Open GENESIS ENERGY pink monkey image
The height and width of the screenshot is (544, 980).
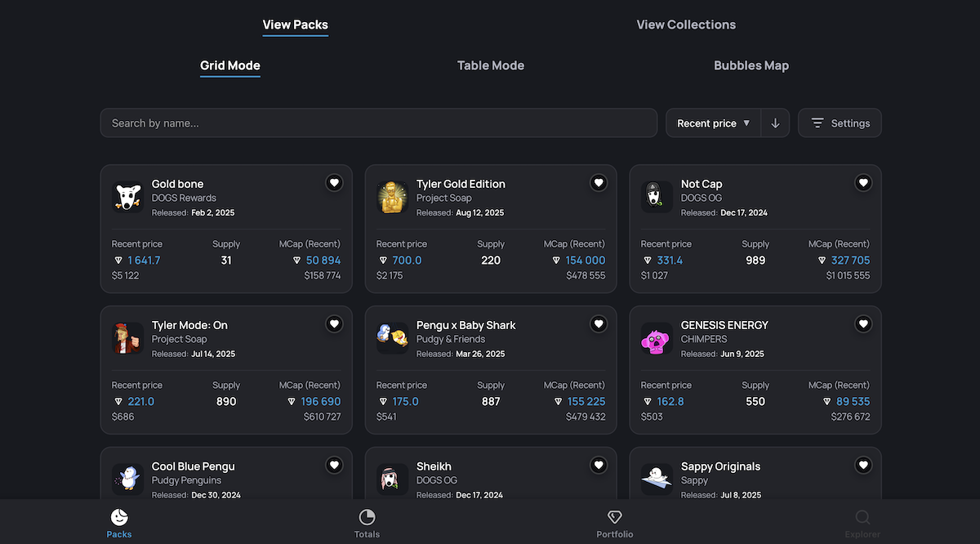coord(657,338)
